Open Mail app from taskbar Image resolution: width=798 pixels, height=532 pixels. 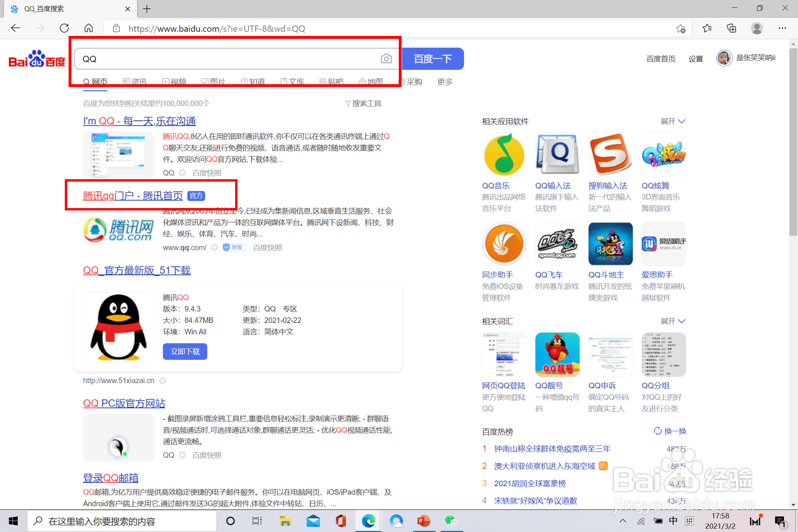(x=313, y=521)
